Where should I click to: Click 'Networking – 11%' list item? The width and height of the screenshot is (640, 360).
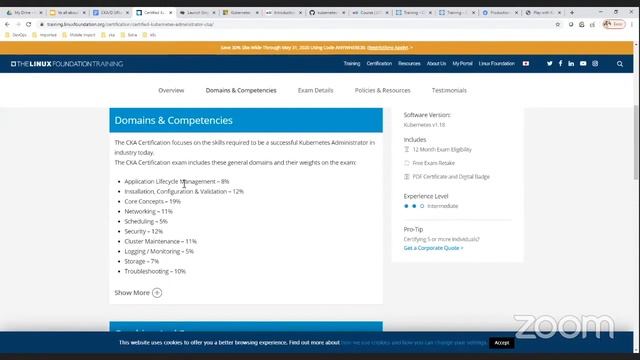pos(149,211)
